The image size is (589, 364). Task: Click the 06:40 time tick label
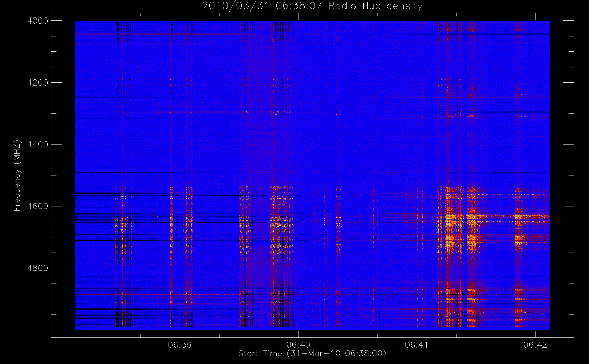coord(298,345)
